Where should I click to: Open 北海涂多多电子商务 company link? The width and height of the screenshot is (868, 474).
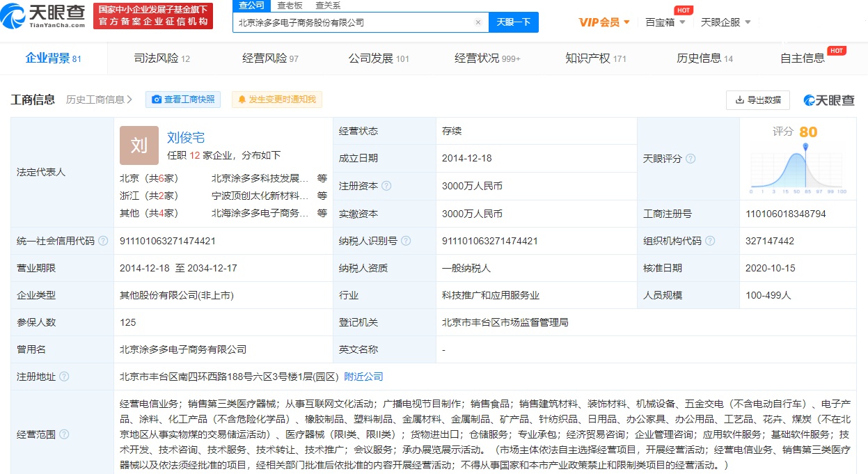click(x=260, y=213)
